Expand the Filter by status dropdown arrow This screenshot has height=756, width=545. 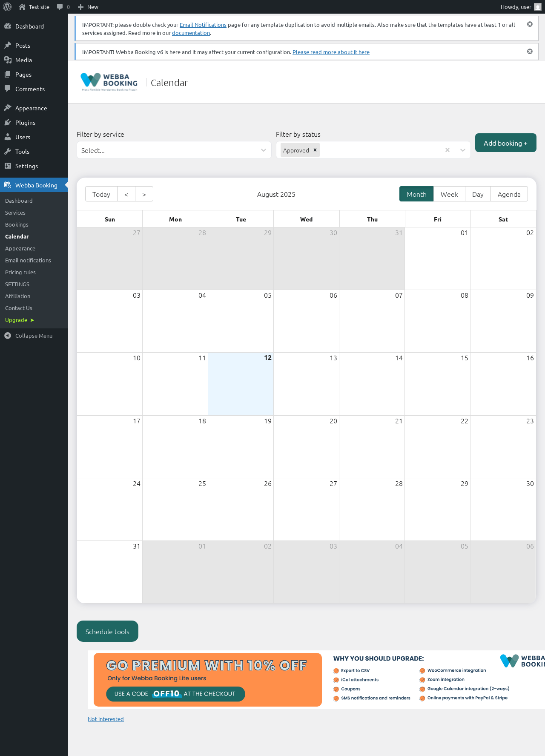pos(463,150)
